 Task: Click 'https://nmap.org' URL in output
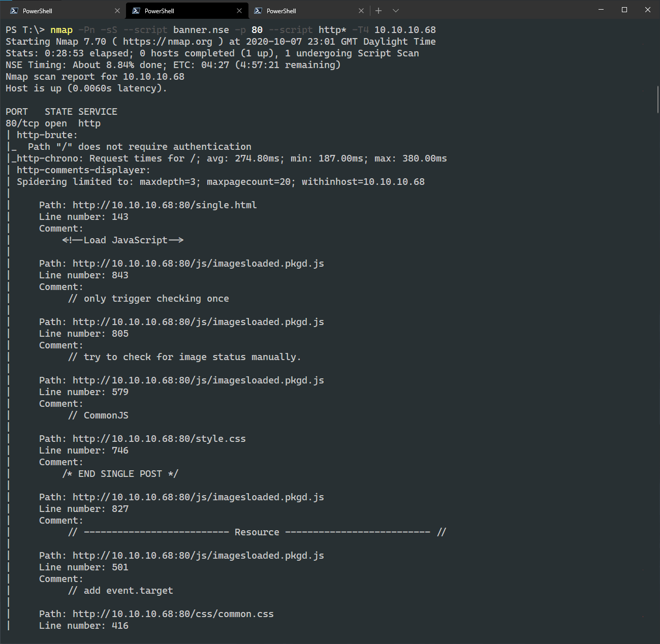click(x=168, y=42)
